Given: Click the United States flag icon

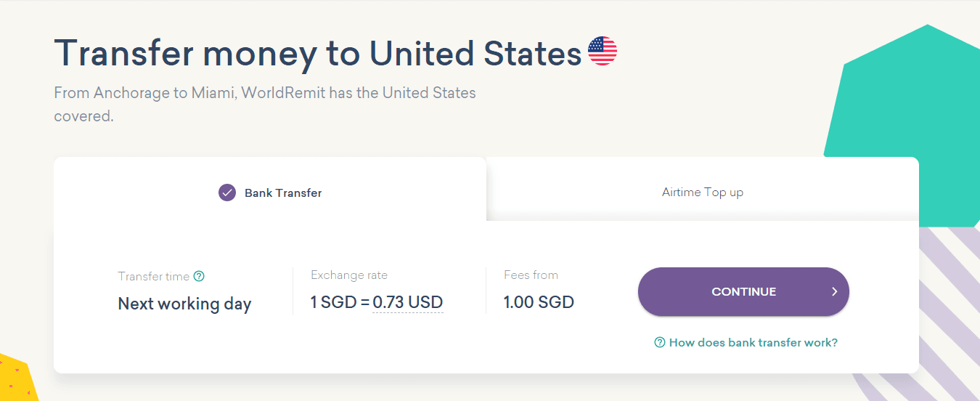Looking at the screenshot, I should (x=603, y=51).
